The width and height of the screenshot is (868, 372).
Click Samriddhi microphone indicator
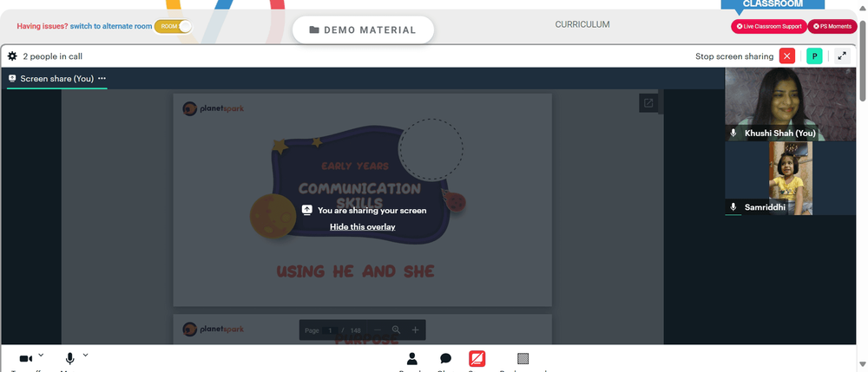[733, 206]
